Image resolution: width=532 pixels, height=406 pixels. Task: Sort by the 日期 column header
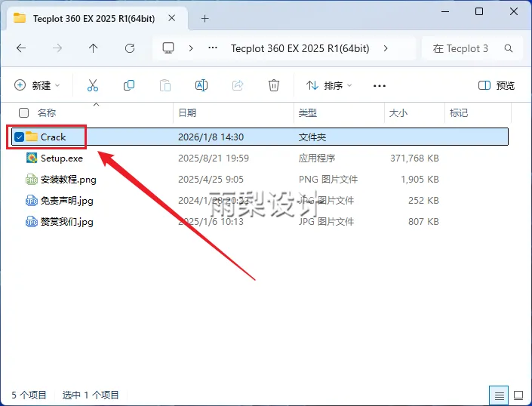pyautogui.click(x=187, y=112)
